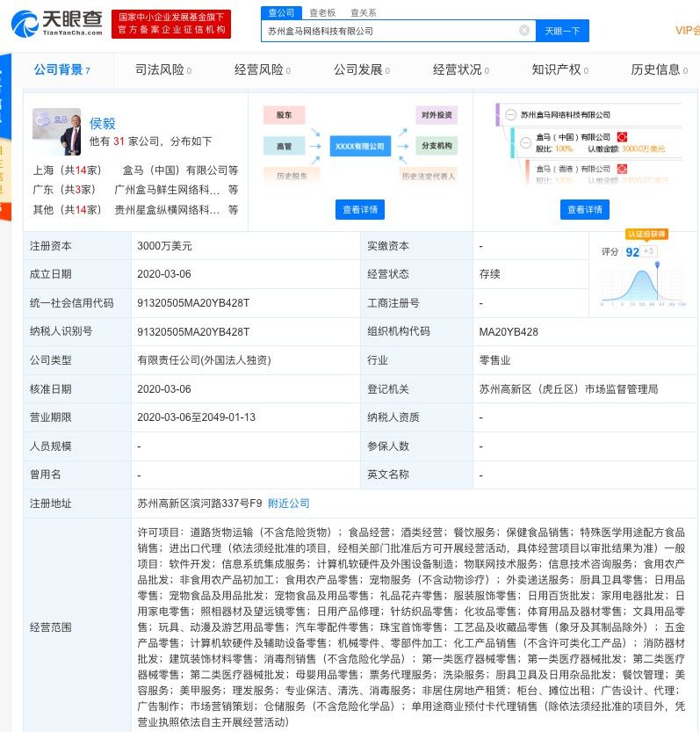700x732 pixels.
Task: Click the blue side tab on left edge
Action: (x=5, y=96)
